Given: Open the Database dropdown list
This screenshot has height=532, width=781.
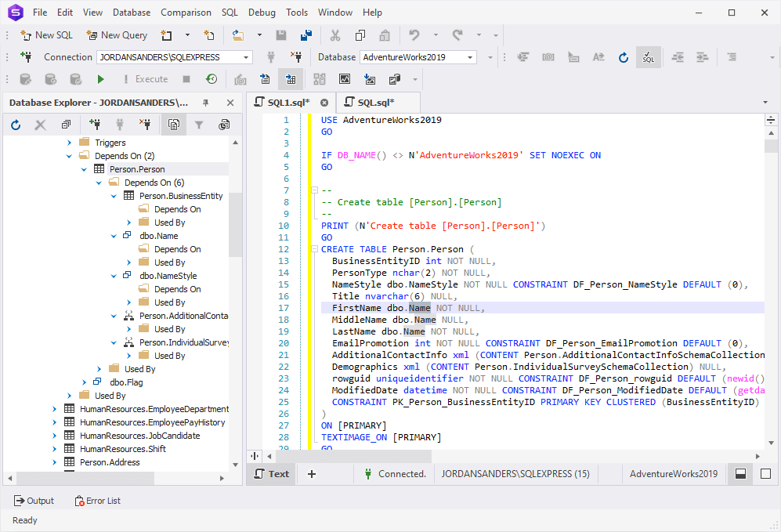Looking at the screenshot, I should 470,58.
